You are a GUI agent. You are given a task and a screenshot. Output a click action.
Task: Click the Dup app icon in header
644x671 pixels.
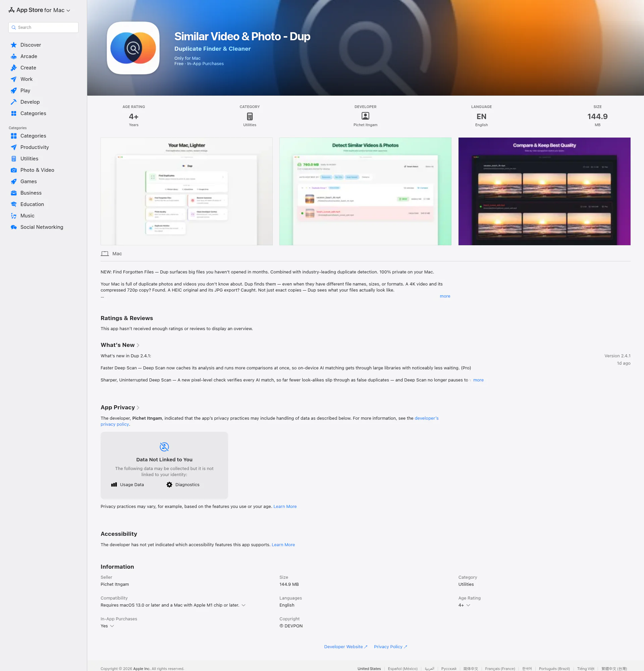pos(133,48)
